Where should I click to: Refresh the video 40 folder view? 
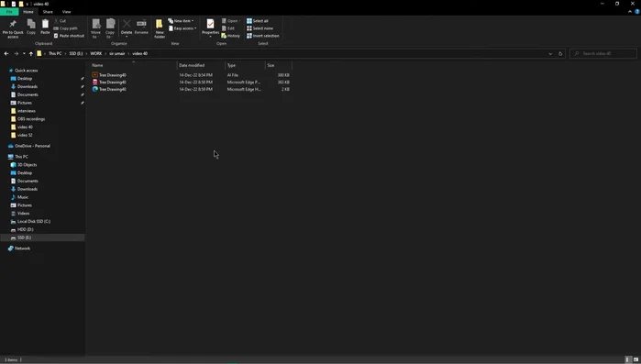click(x=560, y=53)
